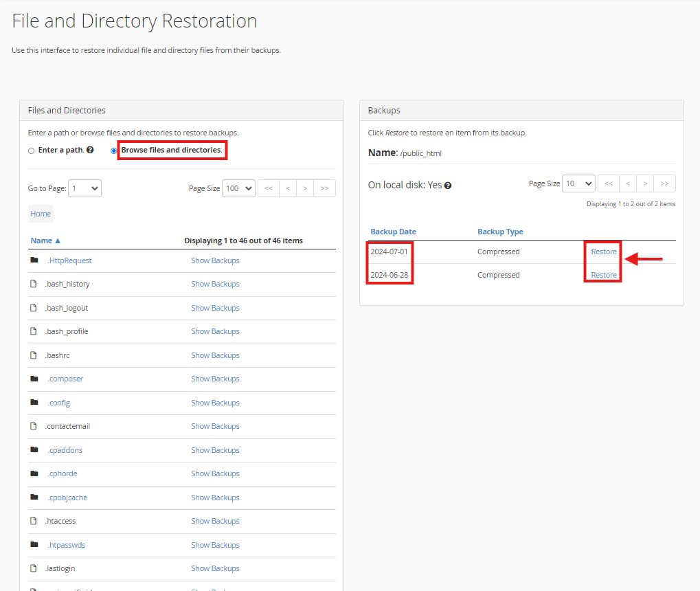The width and height of the screenshot is (700, 591).
Task: Sort files by Name column header
Action: point(45,241)
